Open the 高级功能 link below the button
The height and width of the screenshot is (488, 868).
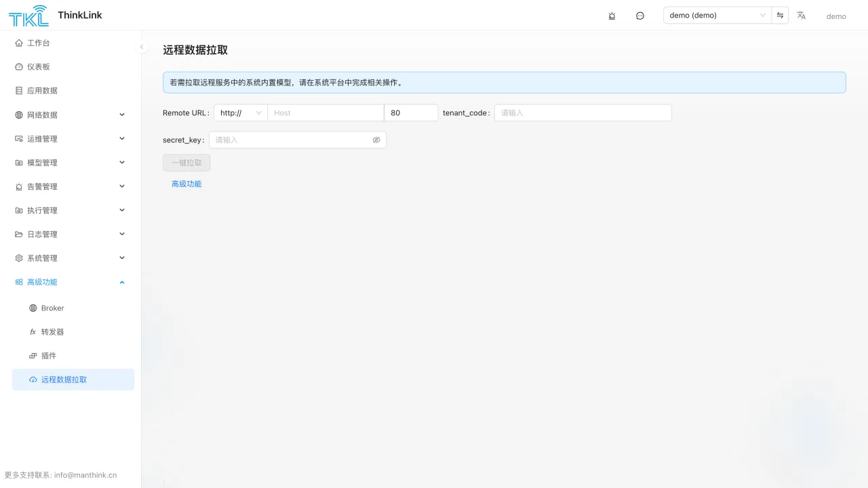pos(186,184)
